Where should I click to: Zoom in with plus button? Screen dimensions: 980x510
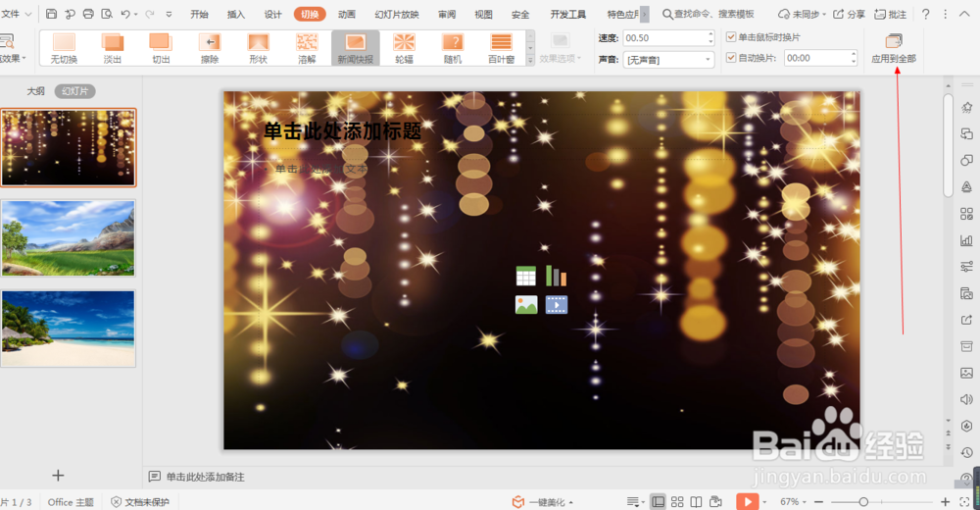point(945,502)
